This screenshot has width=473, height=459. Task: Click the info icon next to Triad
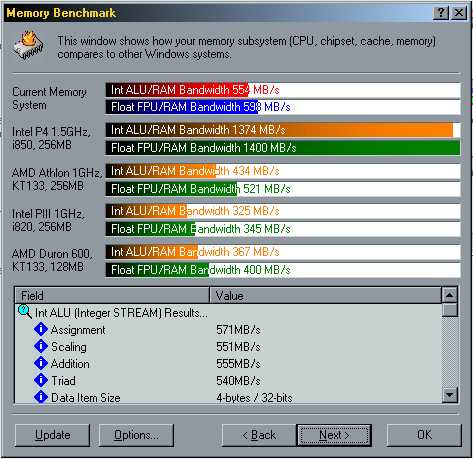[x=41, y=380]
